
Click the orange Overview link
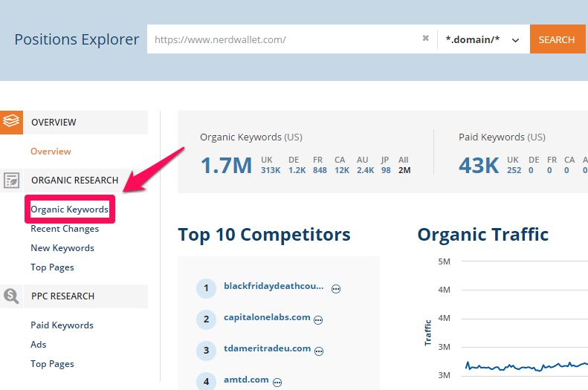point(51,152)
